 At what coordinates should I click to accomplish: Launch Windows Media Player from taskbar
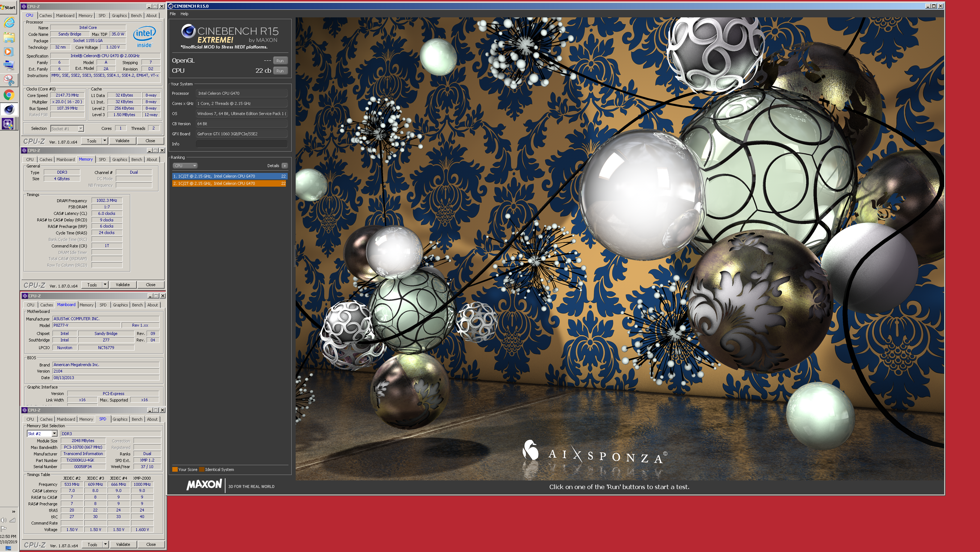tap(9, 51)
